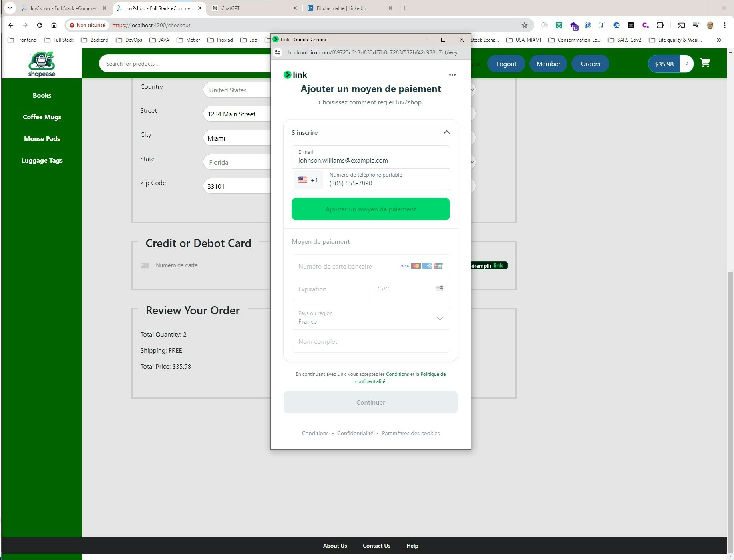Image resolution: width=734 pixels, height=560 pixels.
Task: Close the ChatGPT tab
Action: click(295, 8)
